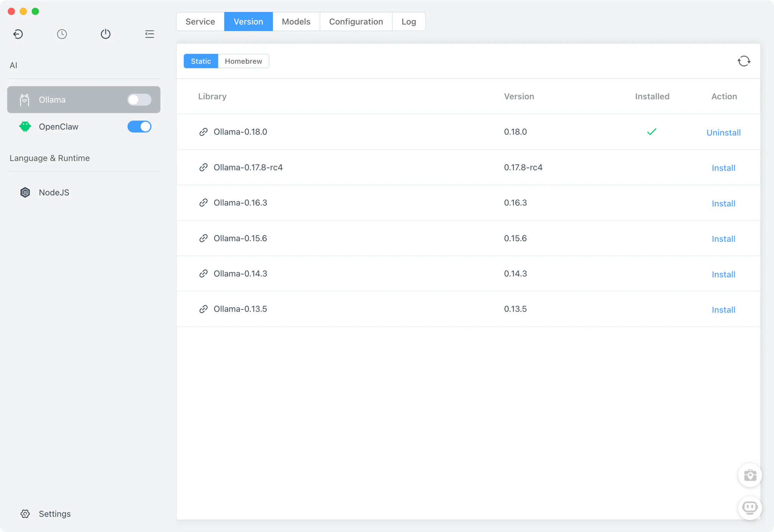The image size is (774, 532).
Task: Enable the Ollama service toggle
Action: [139, 100]
